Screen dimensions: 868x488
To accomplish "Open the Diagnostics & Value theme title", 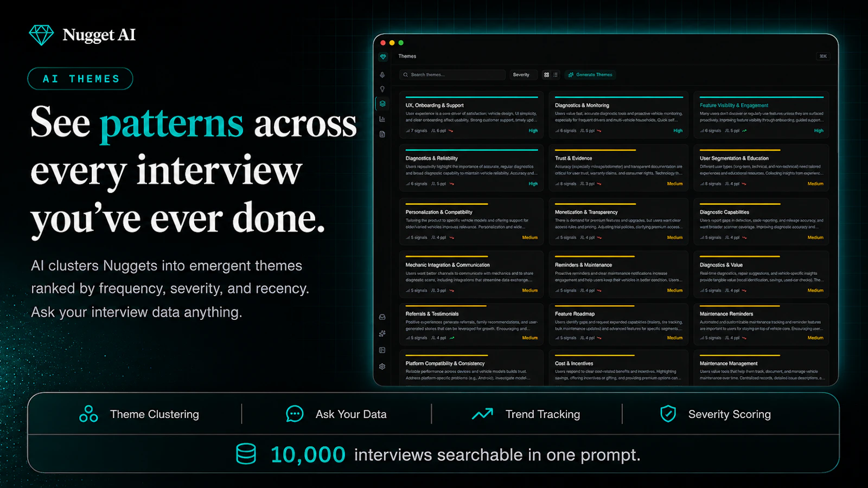I will pos(721,265).
